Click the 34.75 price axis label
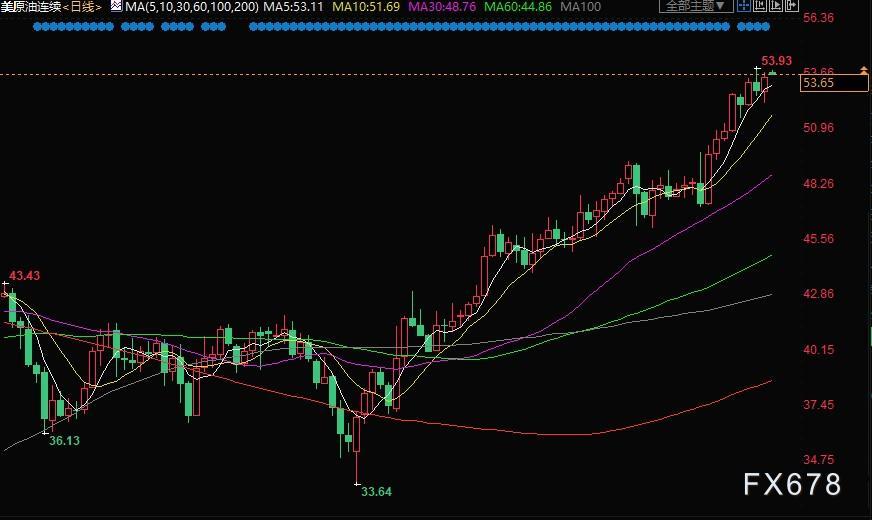The width and height of the screenshot is (872, 520). [819, 460]
